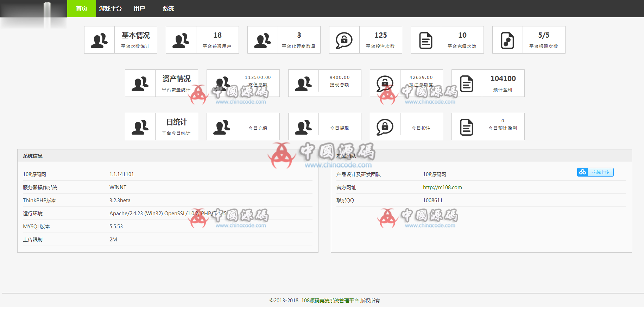Open the 用户 menu
644x321 pixels.
pos(139,8)
